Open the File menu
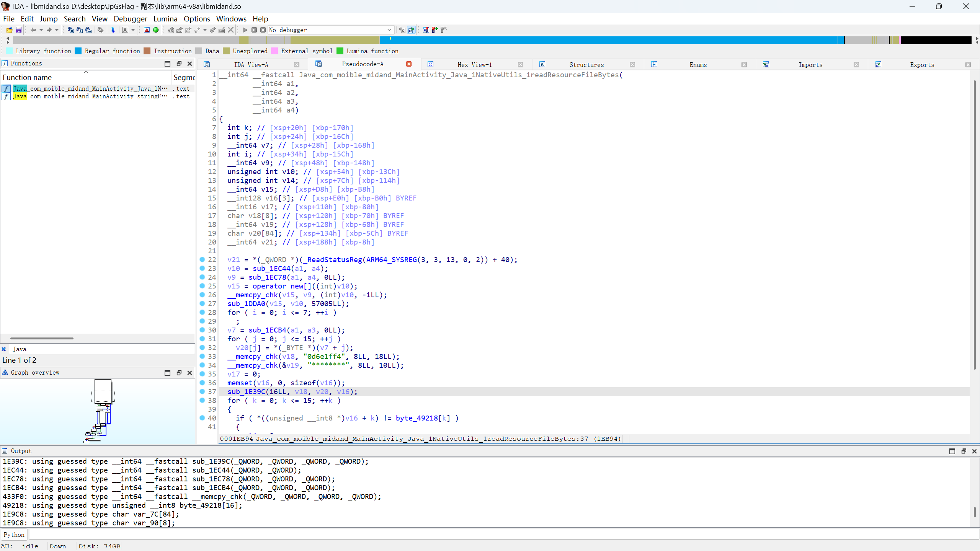 [8, 19]
